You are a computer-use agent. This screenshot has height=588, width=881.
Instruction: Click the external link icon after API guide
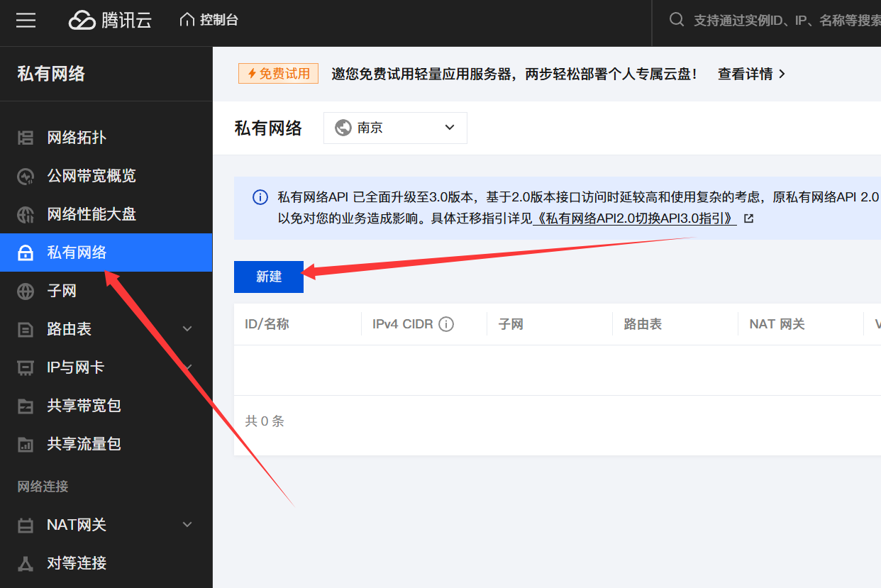[x=748, y=218]
